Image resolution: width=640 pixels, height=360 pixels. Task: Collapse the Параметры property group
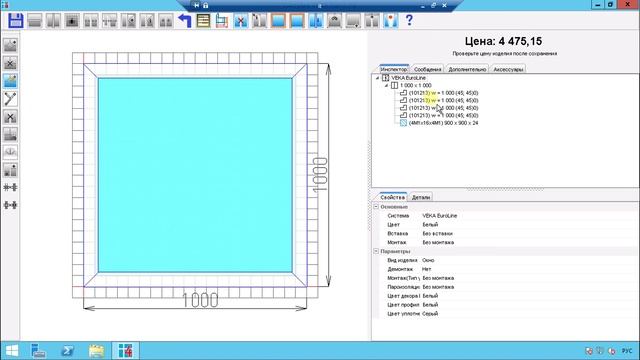[376, 251]
